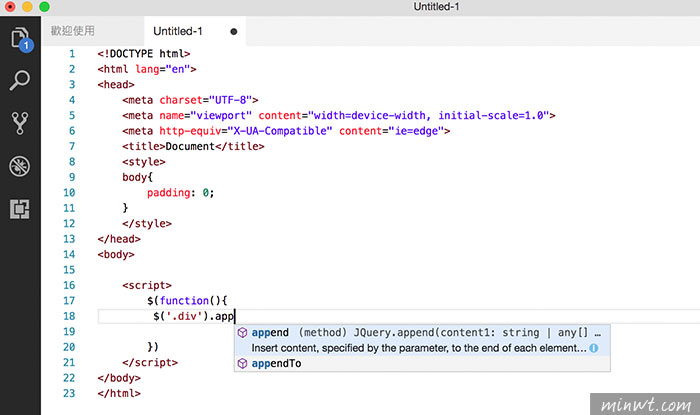Image resolution: width=700 pixels, height=415 pixels.
Task: Choose the appendTo suggestion
Action: pyautogui.click(x=422, y=364)
